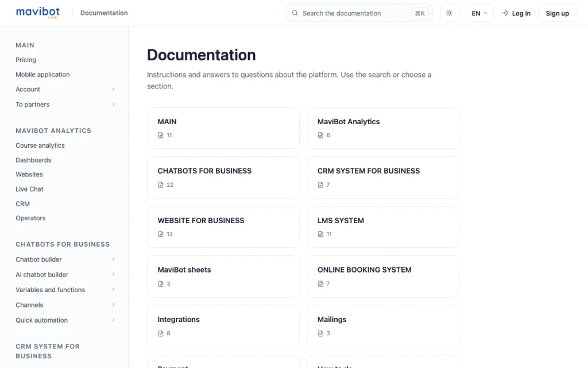Go to Dashboards in sidebar

click(33, 160)
